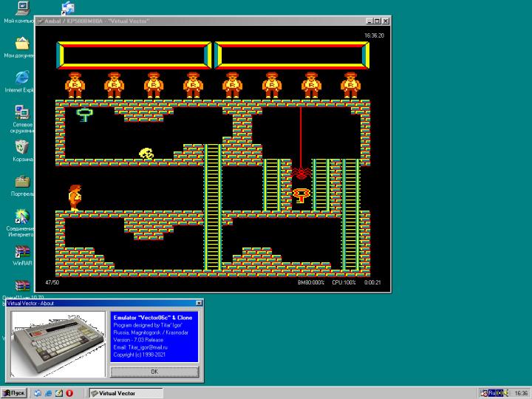
Task: Click the taskbar clock showing 16:36
Action: coord(521,393)
